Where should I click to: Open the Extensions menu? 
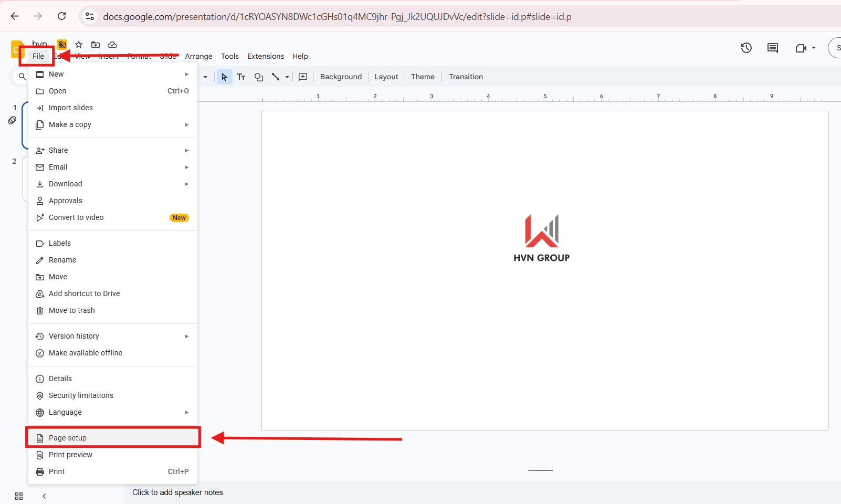click(265, 56)
